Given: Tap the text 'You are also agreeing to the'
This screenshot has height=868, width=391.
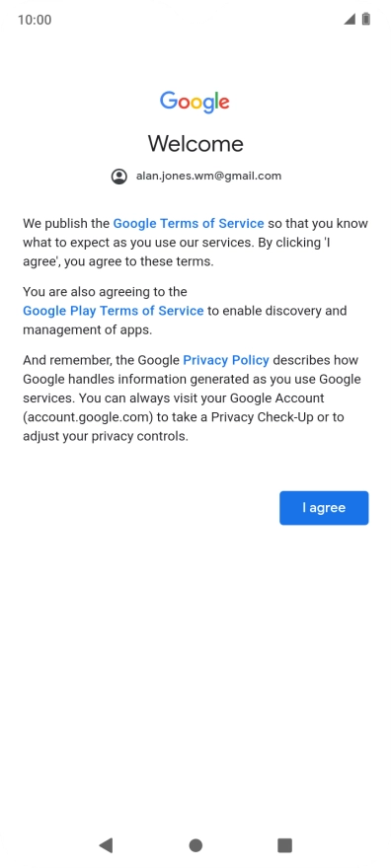Looking at the screenshot, I should click(x=105, y=292).
